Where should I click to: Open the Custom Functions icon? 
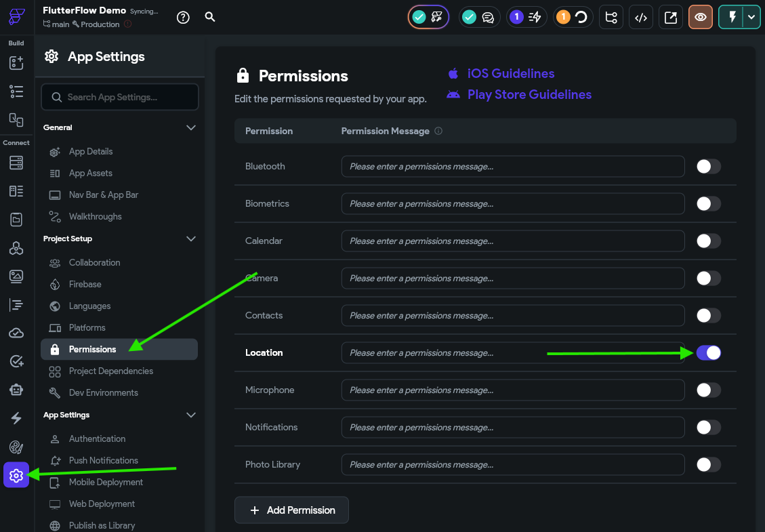coord(16,305)
